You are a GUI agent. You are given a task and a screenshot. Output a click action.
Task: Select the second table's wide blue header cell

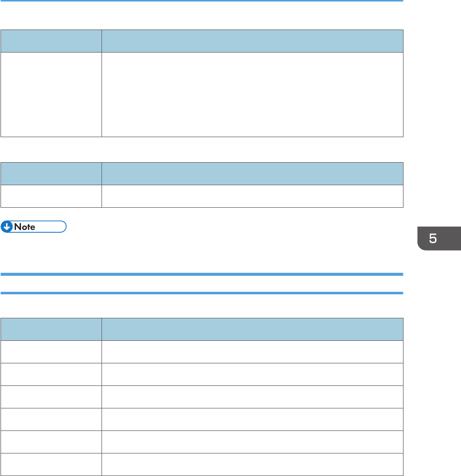(252, 174)
